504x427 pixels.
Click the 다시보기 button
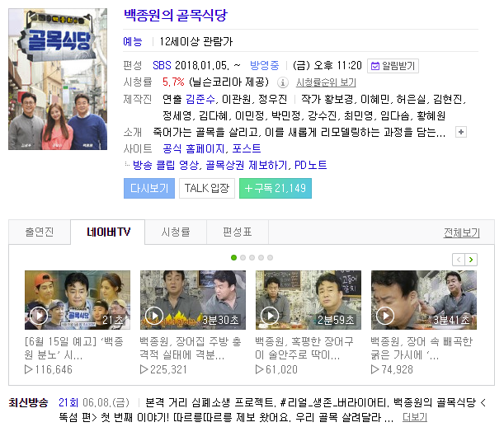[x=149, y=188]
